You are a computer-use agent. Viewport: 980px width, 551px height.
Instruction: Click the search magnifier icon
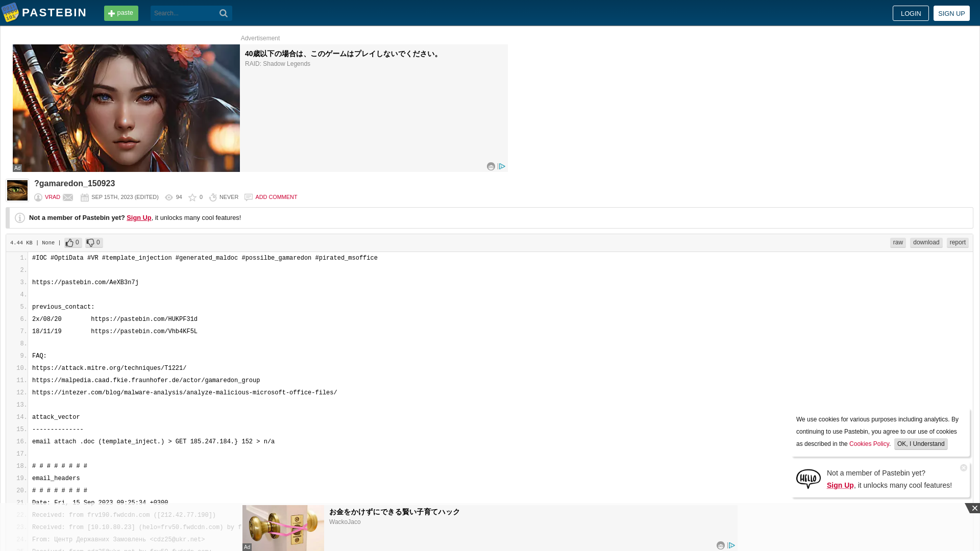pyautogui.click(x=224, y=13)
